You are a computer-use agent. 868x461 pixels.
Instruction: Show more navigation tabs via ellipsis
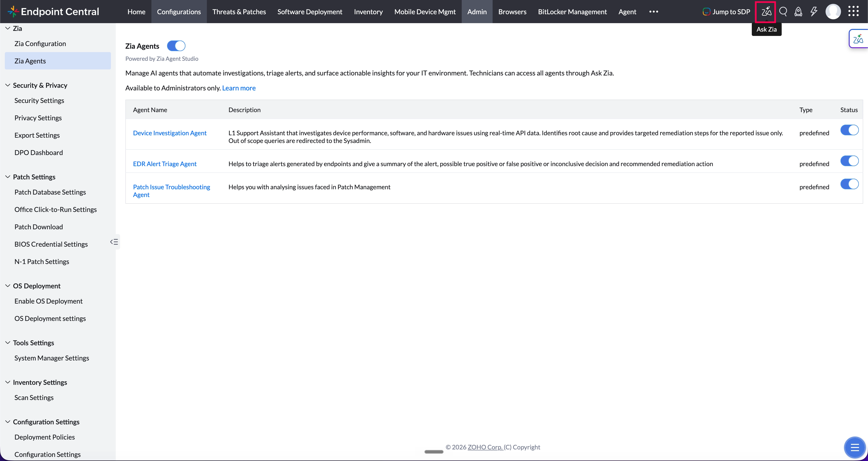(x=653, y=12)
